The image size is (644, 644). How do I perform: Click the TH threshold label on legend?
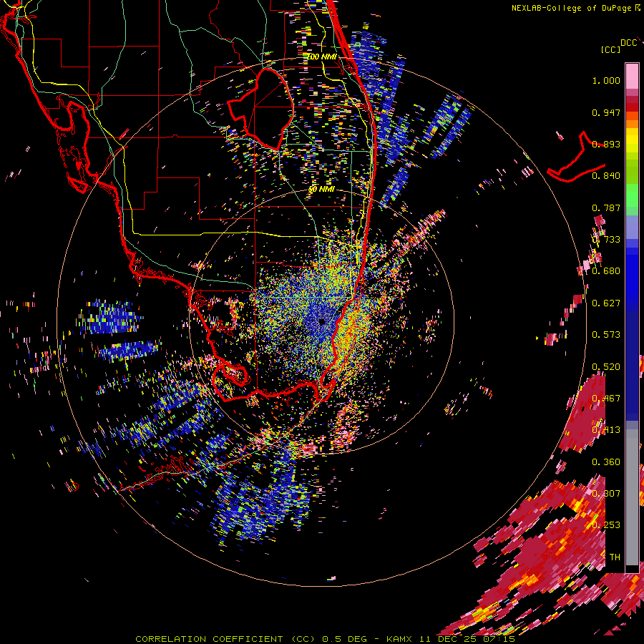click(x=615, y=557)
